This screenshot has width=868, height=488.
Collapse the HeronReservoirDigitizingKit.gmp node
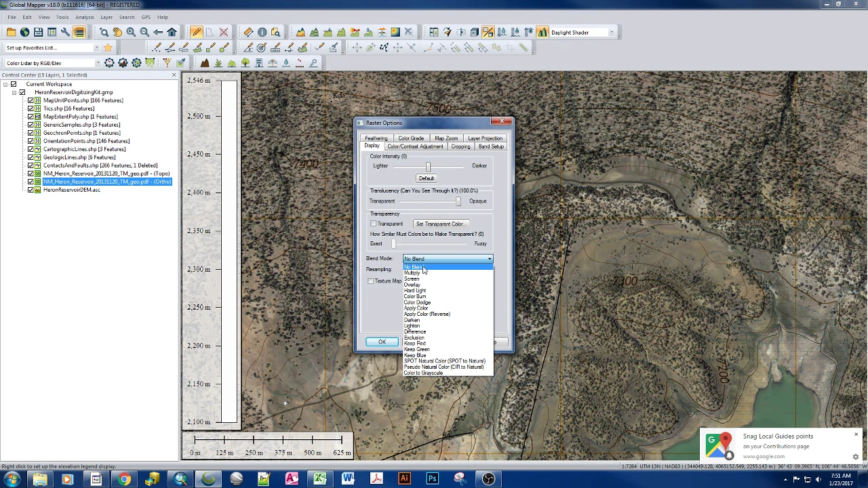pos(14,92)
